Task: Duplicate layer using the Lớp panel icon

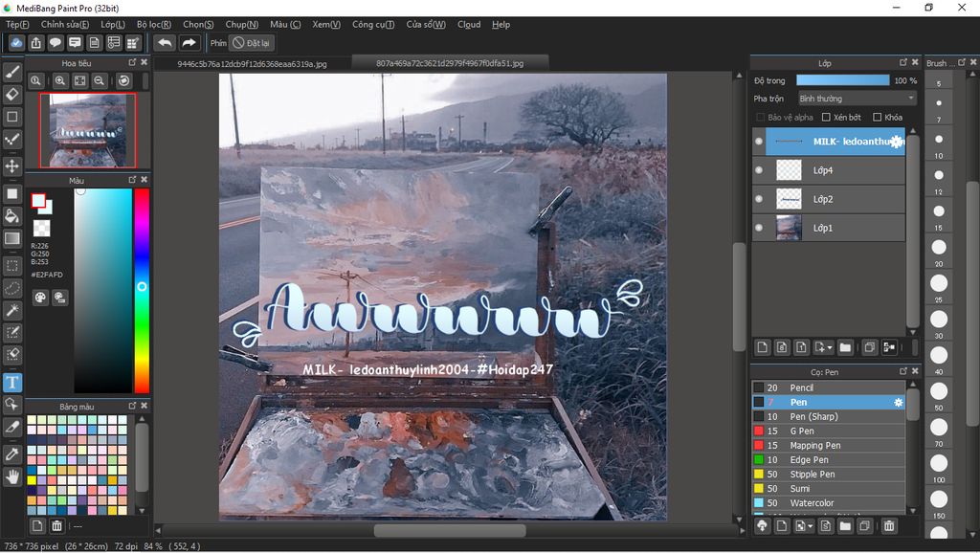Action: pyautogui.click(x=869, y=347)
